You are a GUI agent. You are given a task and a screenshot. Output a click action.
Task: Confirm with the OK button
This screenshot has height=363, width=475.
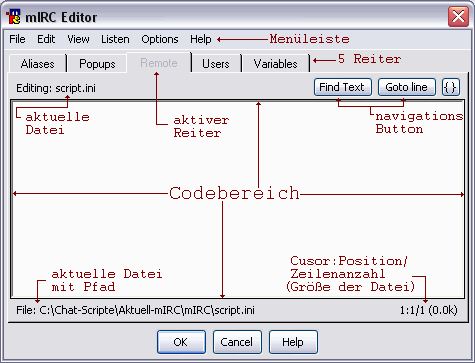(181, 342)
